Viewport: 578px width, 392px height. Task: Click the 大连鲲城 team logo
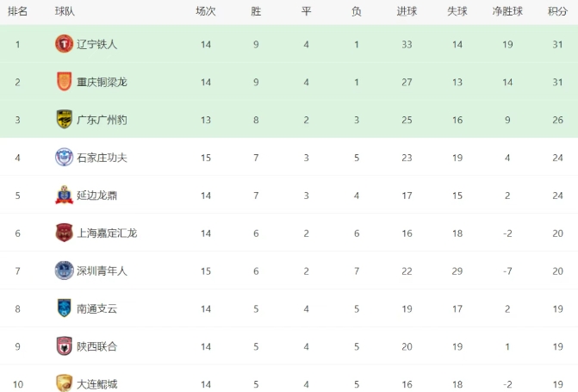64,383
